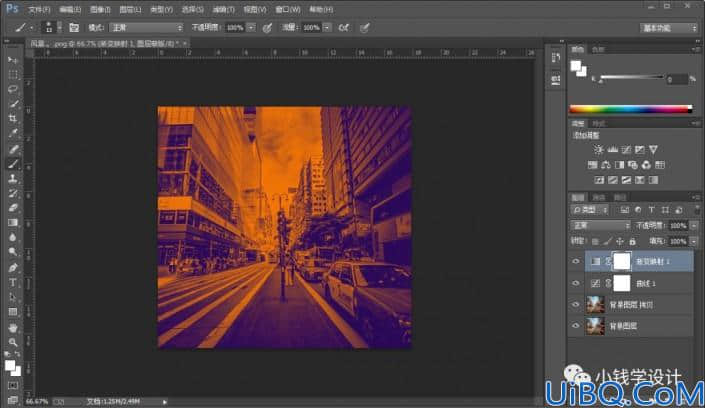Toggle lock all on the layer
Viewport: 705px width, 408px height.
point(633,242)
